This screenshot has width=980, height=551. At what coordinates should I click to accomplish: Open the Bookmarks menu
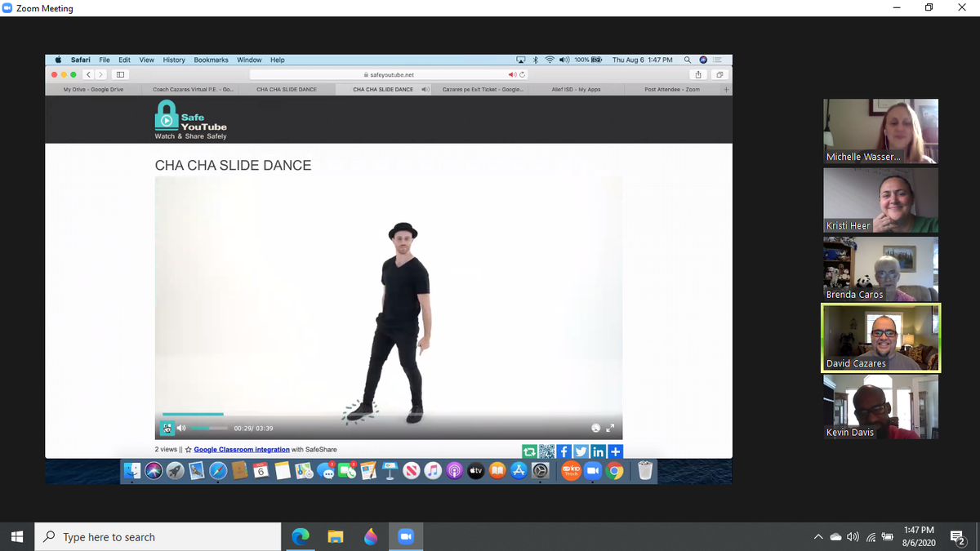point(211,60)
